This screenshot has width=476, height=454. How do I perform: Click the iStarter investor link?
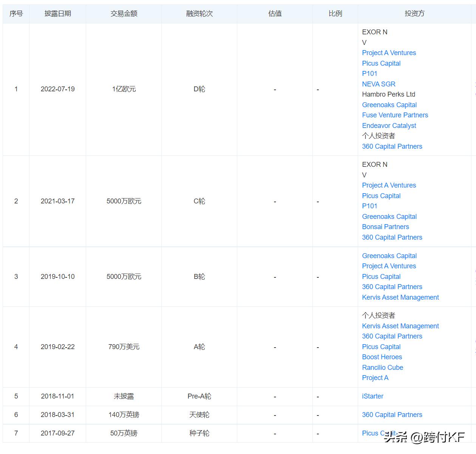[x=372, y=396]
